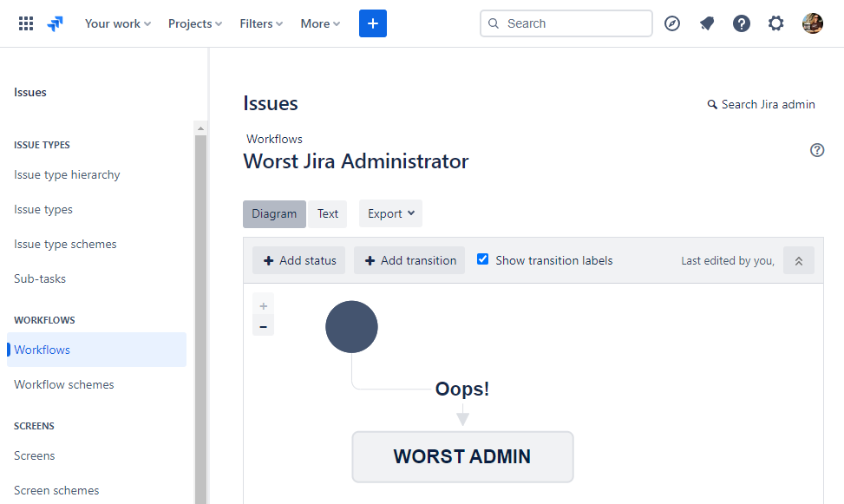Click the Jira logo icon
Image resolution: width=844 pixels, height=504 pixels.
[55, 23]
